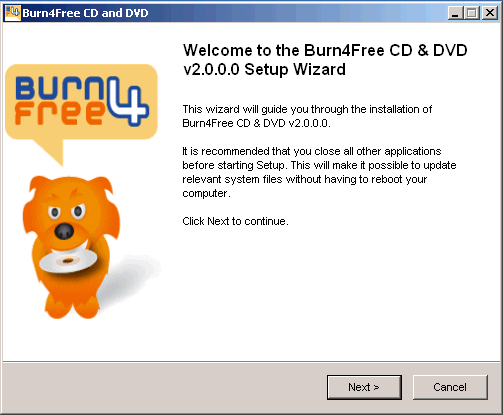Click the blue Burn text in the logo

[x=60, y=88]
